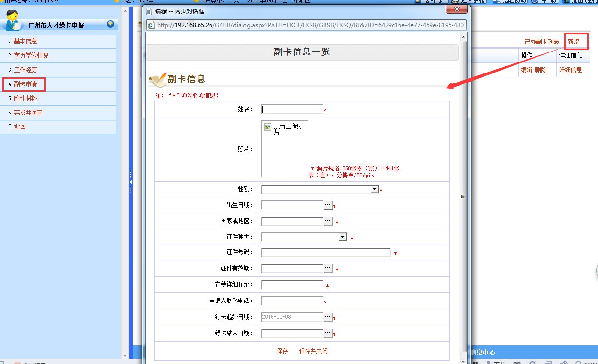
Task: Focus the 出生日期 input field
Action: (292, 205)
